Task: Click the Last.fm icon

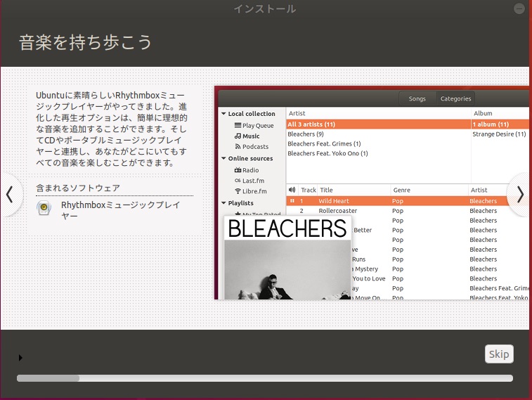Action: tap(238, 181)
